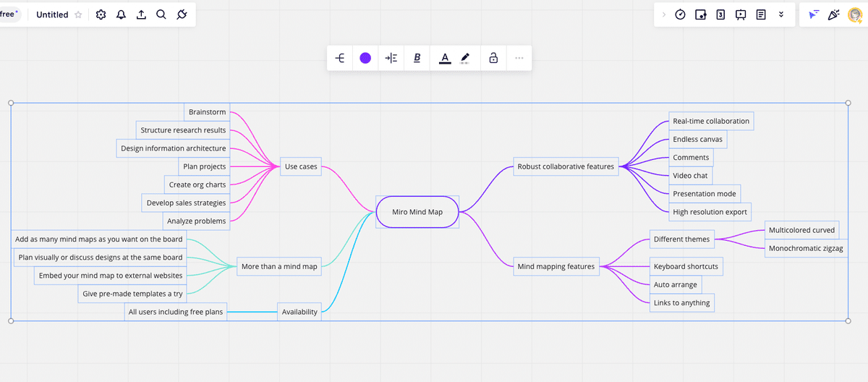868x382 pixels.
Task: Click the bottom-right selection resize handle
Action: [x=849, y=320]
